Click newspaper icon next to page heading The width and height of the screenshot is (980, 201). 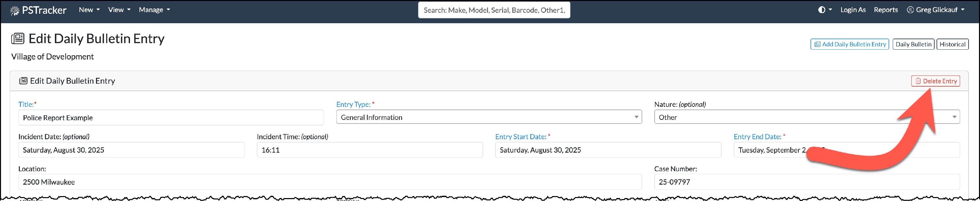18,39
